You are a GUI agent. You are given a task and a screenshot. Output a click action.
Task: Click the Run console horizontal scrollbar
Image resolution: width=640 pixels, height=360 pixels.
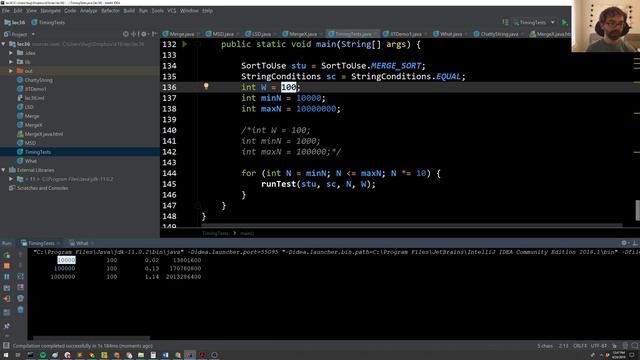point(91,338)
